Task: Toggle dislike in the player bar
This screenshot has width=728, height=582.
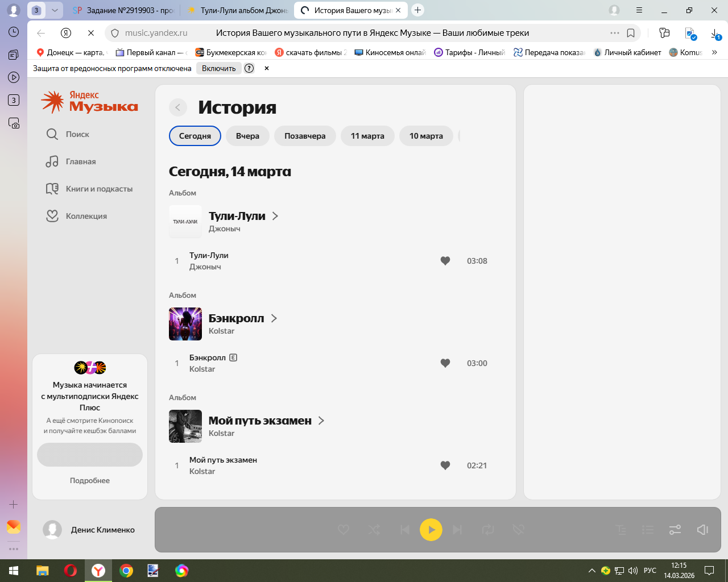Action: (518, 530)
